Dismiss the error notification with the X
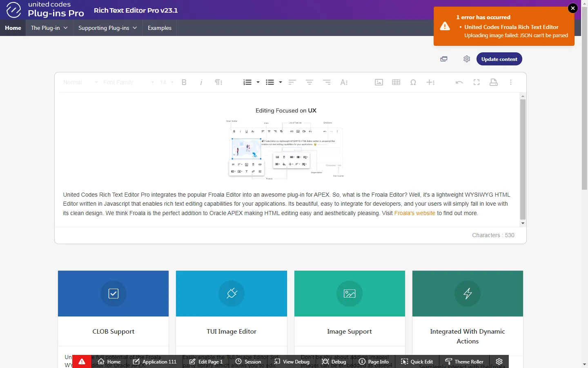This screenshot has width=588, height=368. click(573, 8)
